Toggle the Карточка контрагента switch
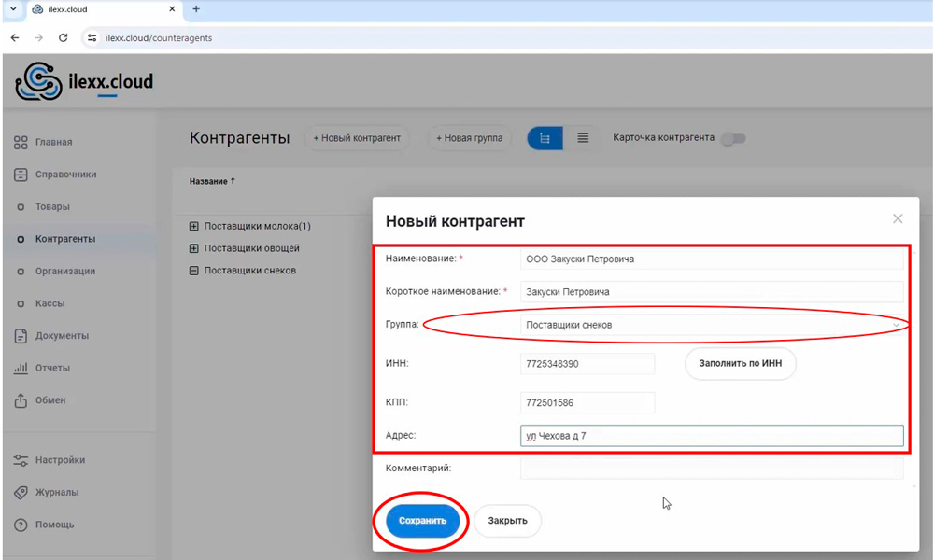Viewport: 934px width, 560px height. coord(734,138)
